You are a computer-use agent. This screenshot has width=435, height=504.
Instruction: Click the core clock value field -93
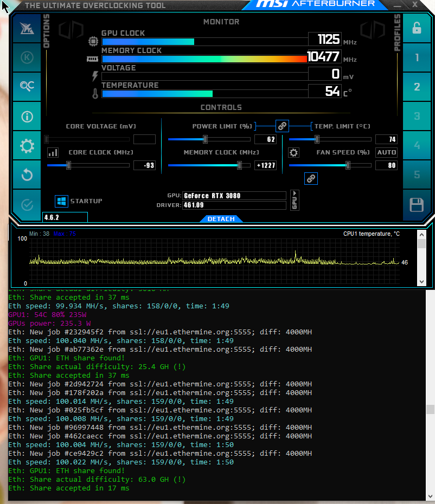coord(144,165)
